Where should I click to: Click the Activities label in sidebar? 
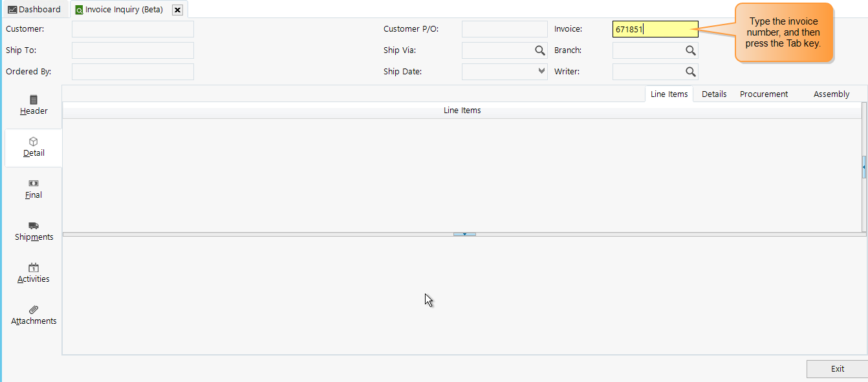click(34, 279)
